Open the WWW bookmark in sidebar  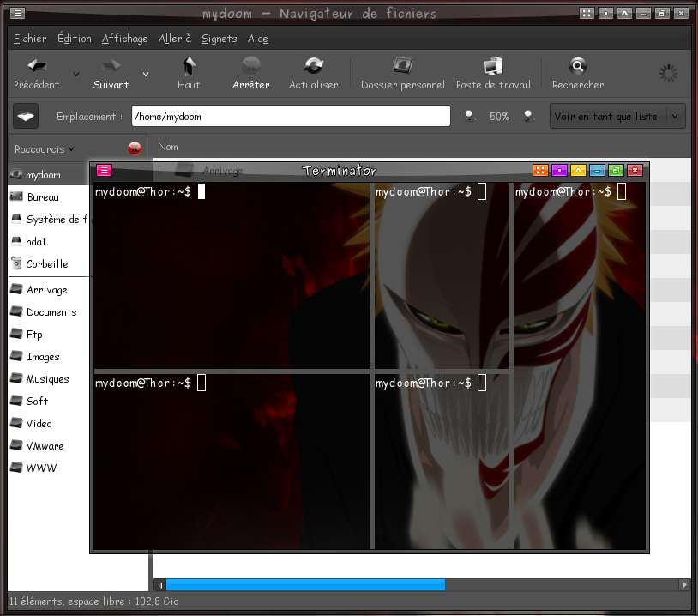49,468
